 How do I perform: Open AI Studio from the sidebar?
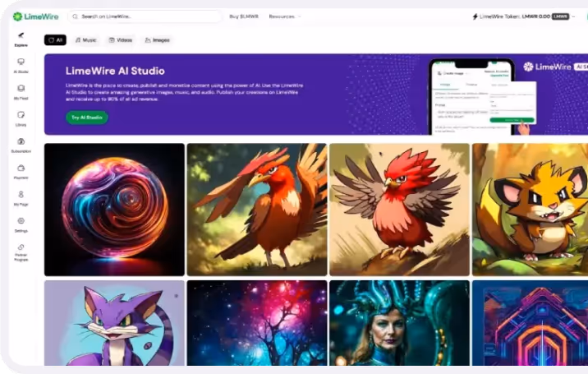point(21,66)
